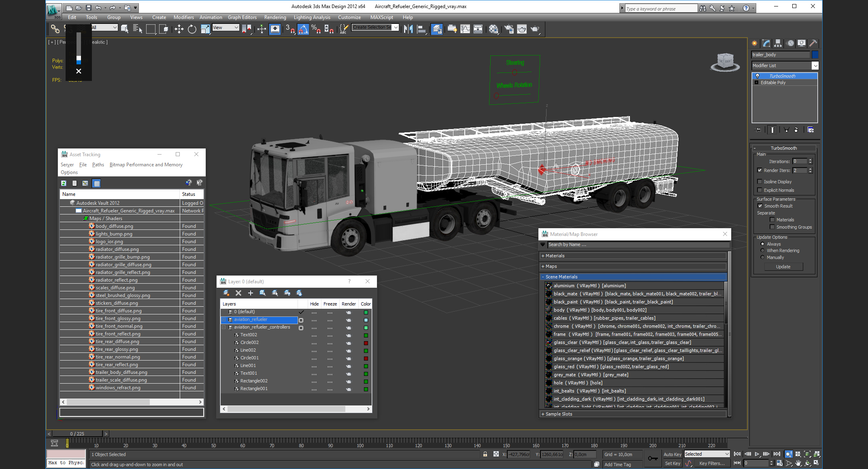Open the Rendering menu
This screenshot has height=469, width=868.
[x=275, y=17]
